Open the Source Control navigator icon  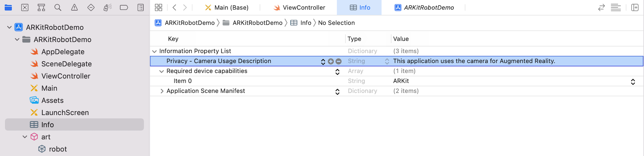pos(25,7)
